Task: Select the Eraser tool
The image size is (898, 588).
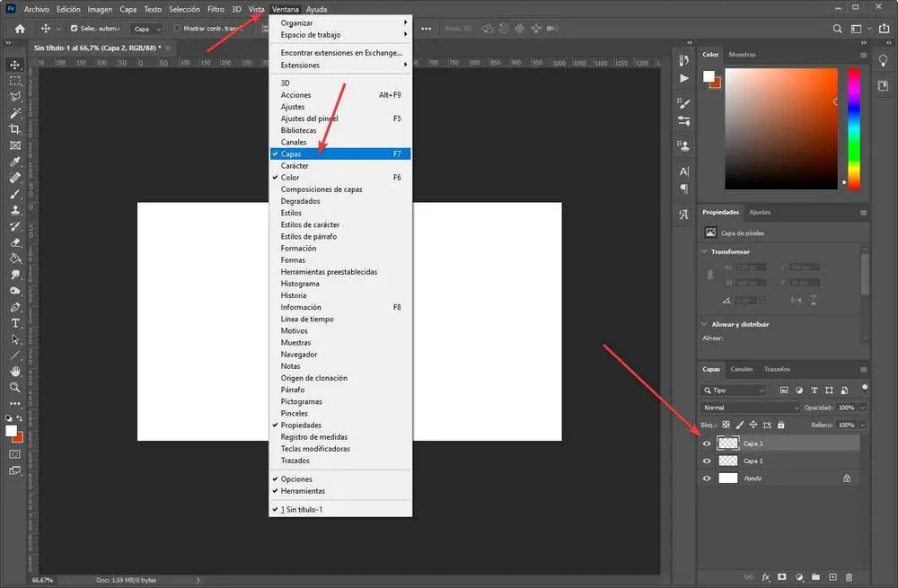Action: (15, 242)
